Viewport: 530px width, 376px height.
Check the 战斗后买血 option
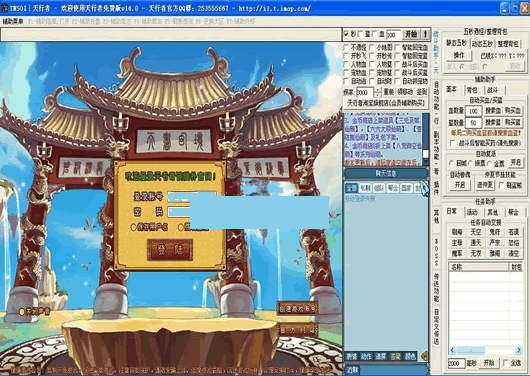click(x=397, y=64)
